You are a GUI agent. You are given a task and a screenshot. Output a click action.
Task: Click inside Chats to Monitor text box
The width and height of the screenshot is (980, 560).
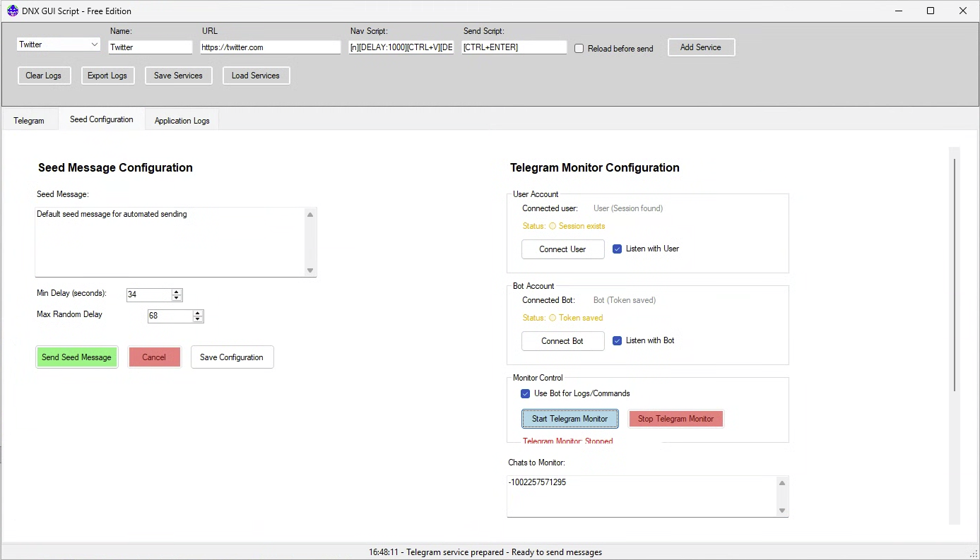642,496
